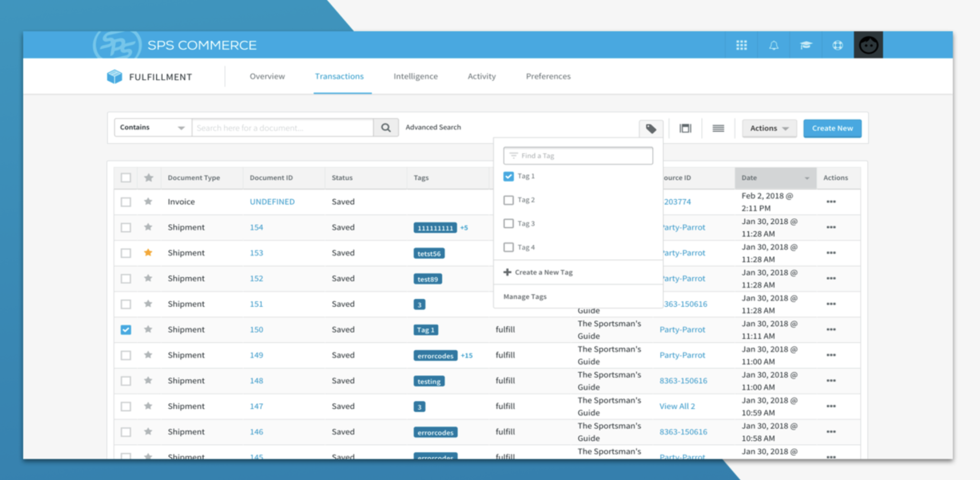980x480 pixels.
Task: Open the Contains search mode dropdown
Action: 152,128
